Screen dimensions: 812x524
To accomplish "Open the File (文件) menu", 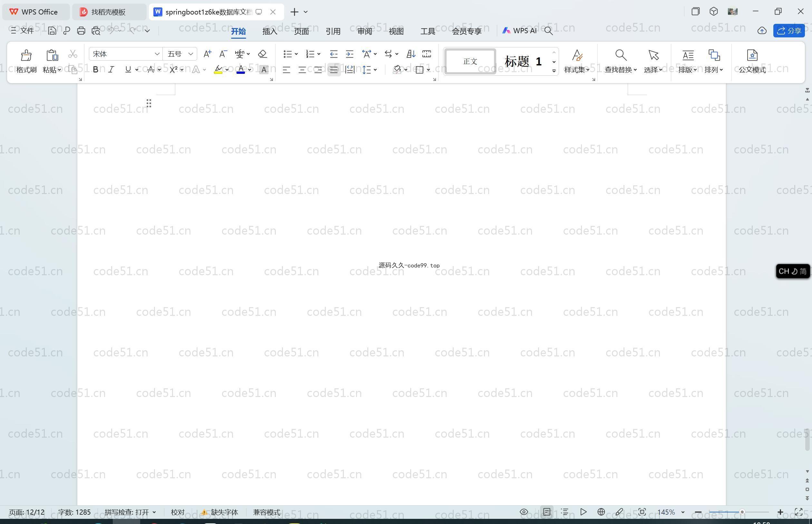I will [x=22, y=31].
